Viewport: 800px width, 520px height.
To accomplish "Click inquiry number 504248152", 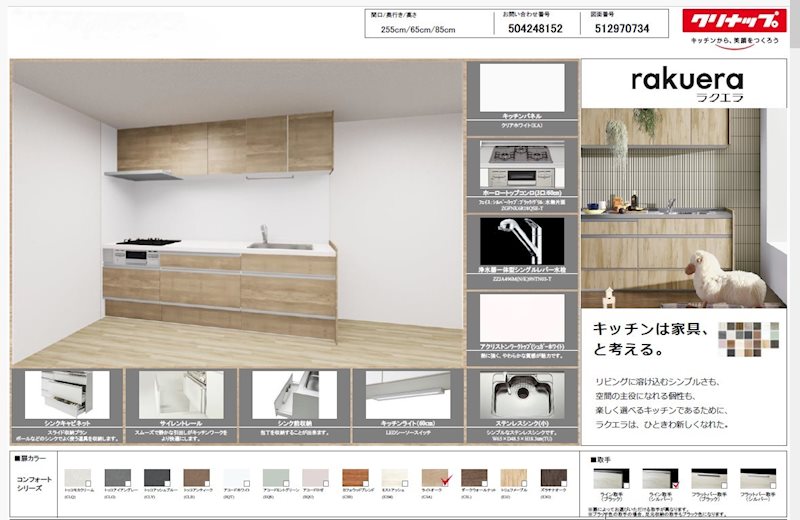I will (x=535, y=29).
